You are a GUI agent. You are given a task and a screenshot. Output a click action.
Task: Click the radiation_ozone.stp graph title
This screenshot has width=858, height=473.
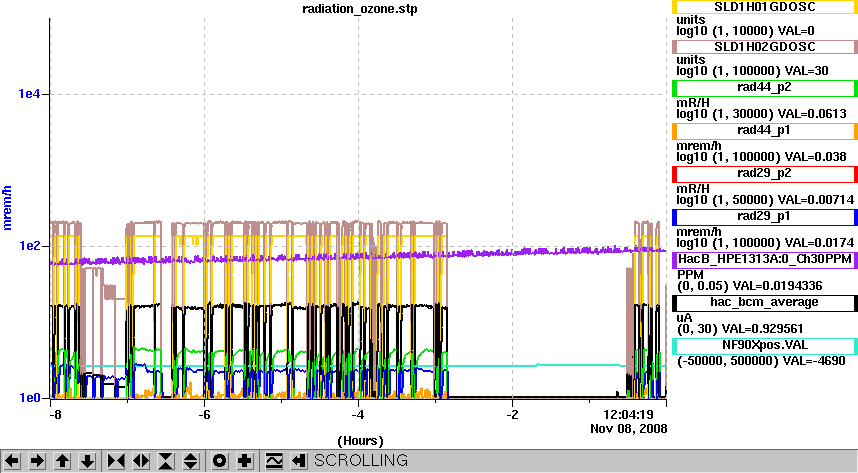pos(360,9)
